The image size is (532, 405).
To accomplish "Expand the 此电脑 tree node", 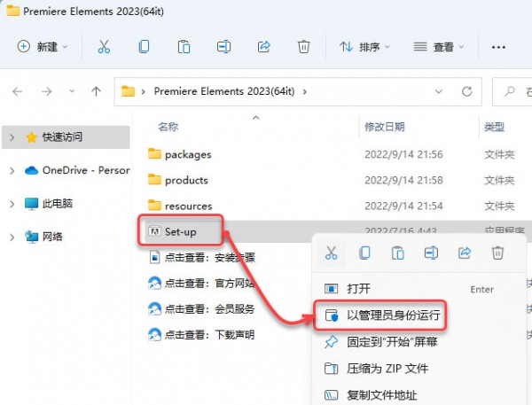I will [12, 204].
